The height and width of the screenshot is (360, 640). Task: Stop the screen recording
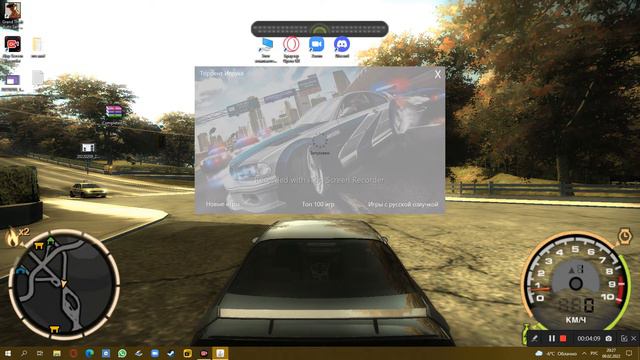click(563, 338)
